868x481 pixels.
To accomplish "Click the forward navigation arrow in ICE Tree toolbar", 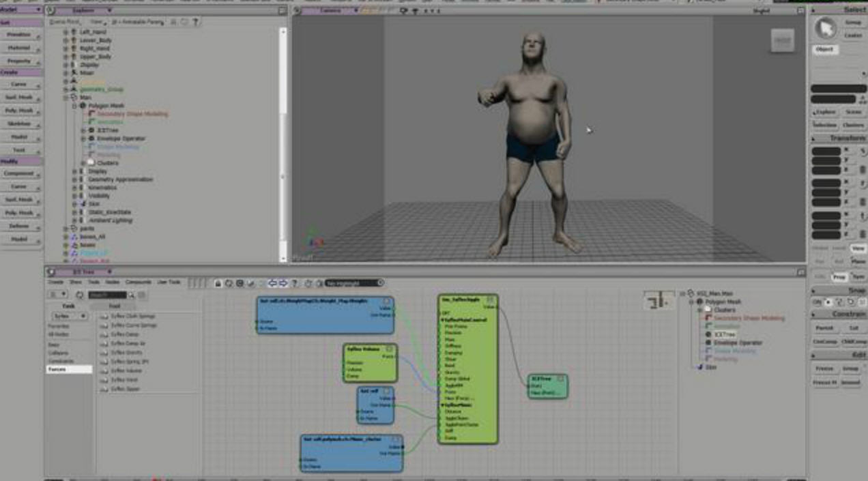I will click(284, 282).
